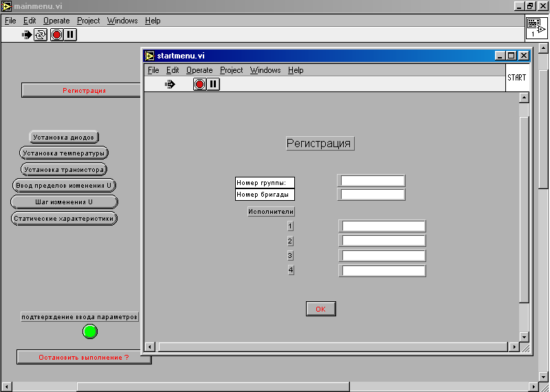
Task: Click Установка температуры button
Action: (64, 153)
